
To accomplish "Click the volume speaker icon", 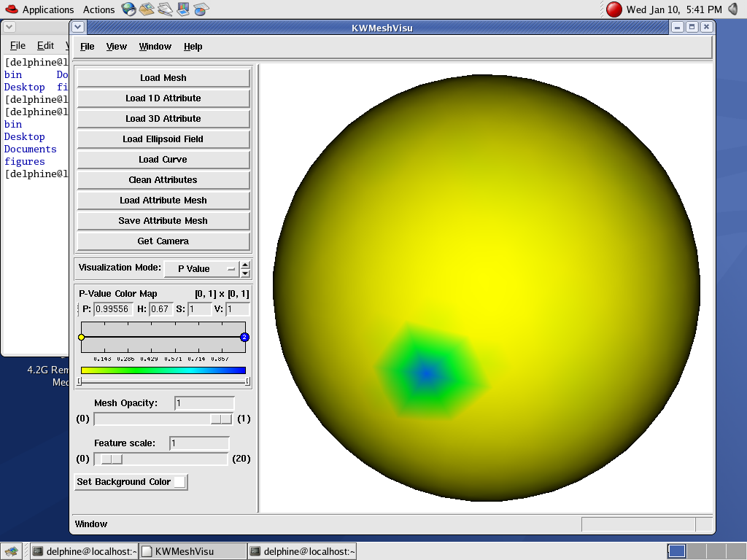I will pyautogui.click(x=733, y=9).
